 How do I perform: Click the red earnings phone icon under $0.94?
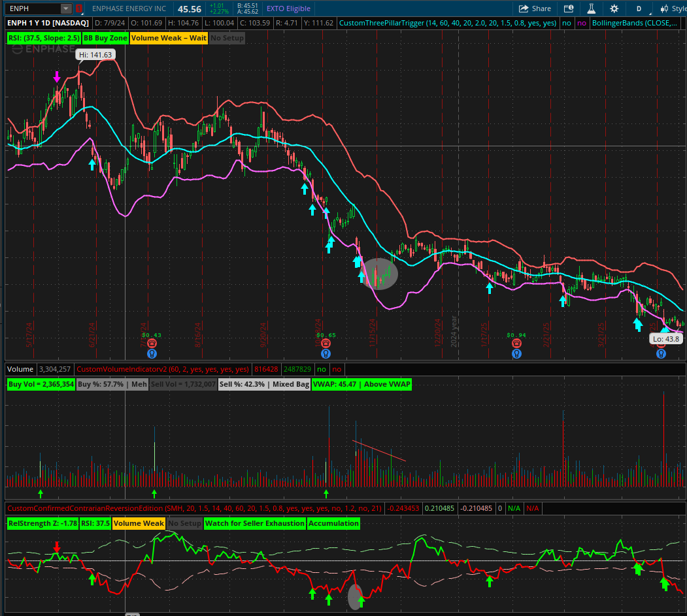tap(516, 343)
